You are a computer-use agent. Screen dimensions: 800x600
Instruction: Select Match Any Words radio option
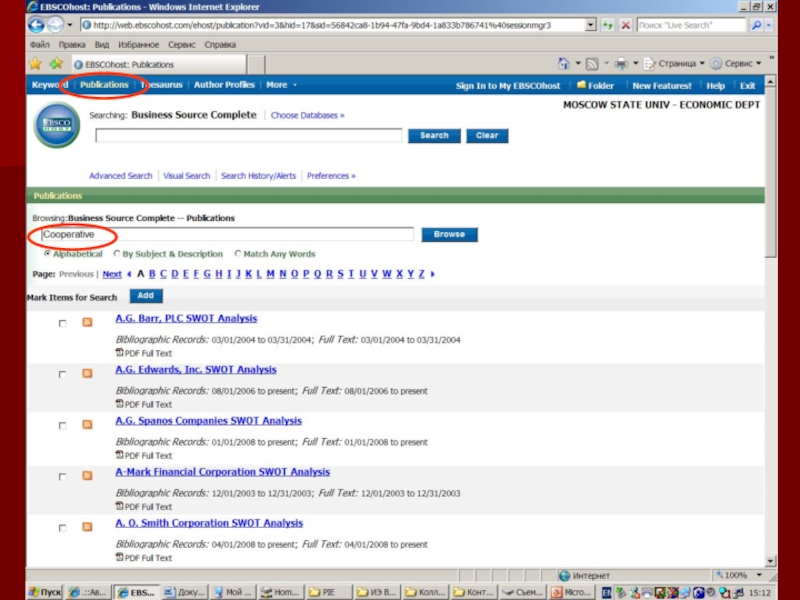(x=238, y=254)
